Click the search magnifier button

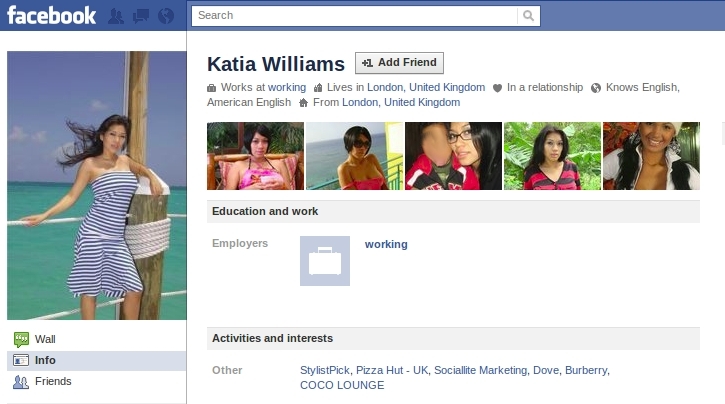[528, 16]
